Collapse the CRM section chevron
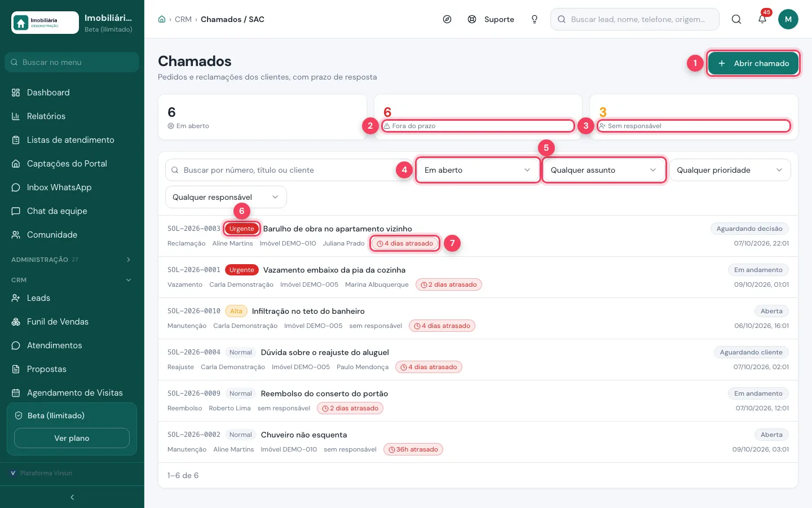Screen dimensions: 812x508 (x=129, y=280)
